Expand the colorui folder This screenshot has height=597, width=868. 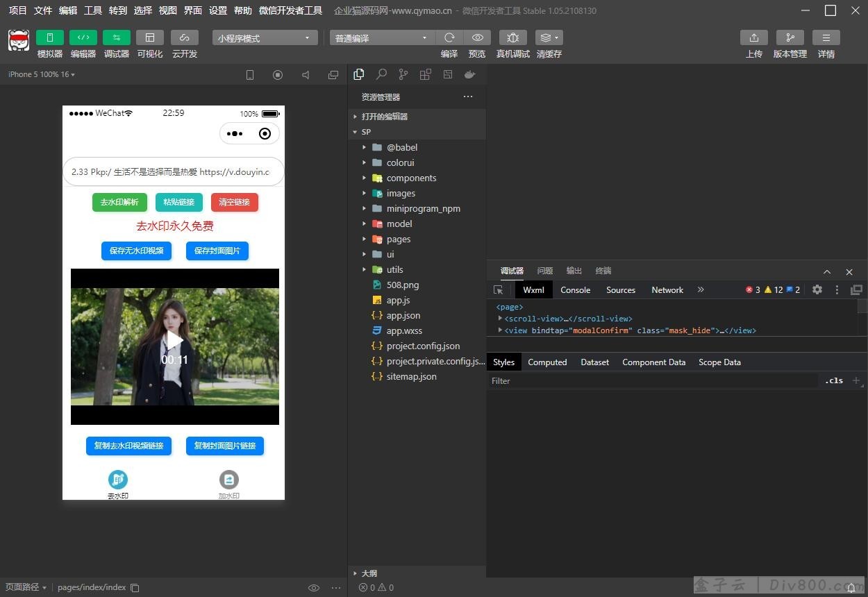click(x=417, y=162)
